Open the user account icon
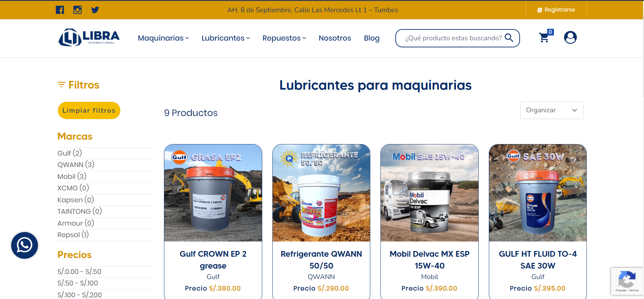The image size is (644, 299). pyautogui.click(x=570, y=37)
